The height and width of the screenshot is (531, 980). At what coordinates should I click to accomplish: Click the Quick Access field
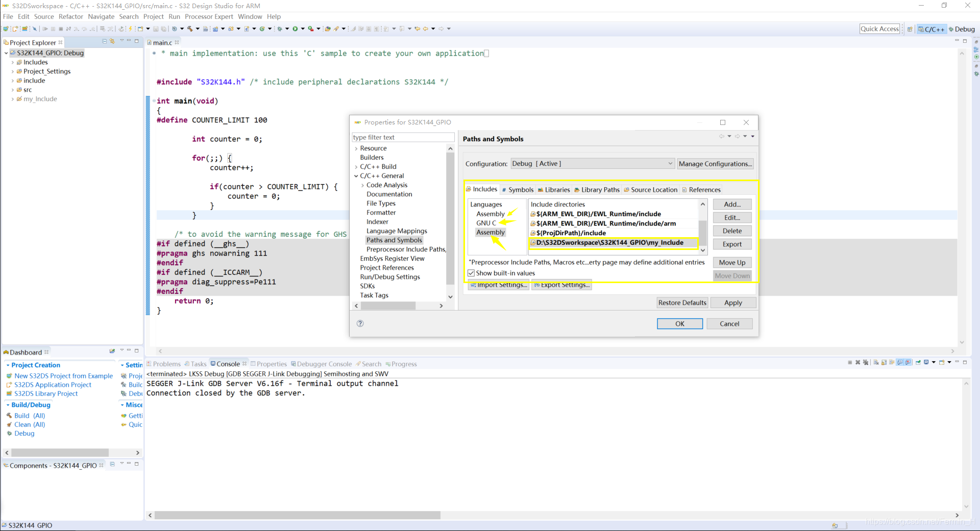(879, 29)
